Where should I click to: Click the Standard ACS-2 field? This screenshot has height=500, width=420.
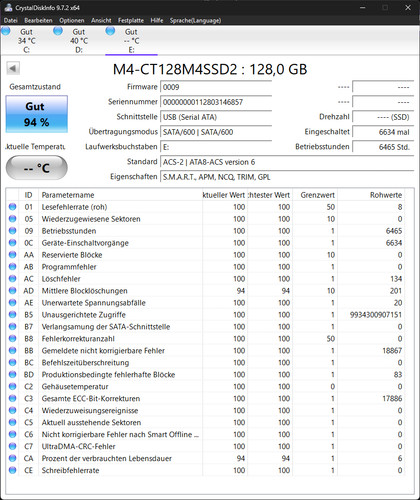(x=287, y=162)
